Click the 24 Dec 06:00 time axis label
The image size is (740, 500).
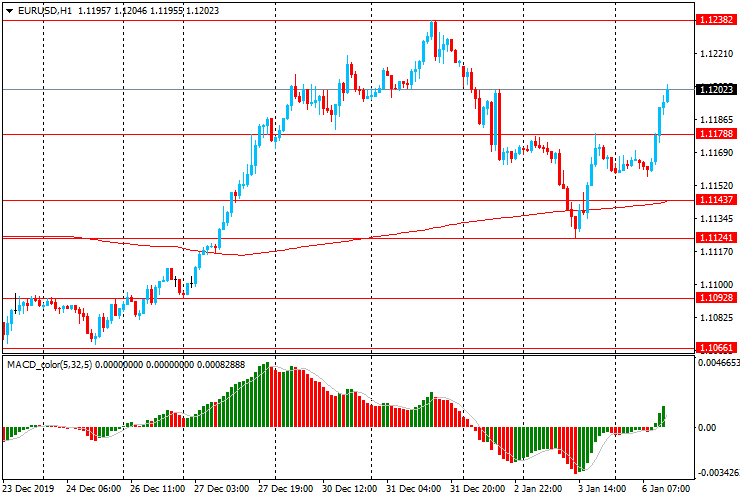click(x=93, y=489)
